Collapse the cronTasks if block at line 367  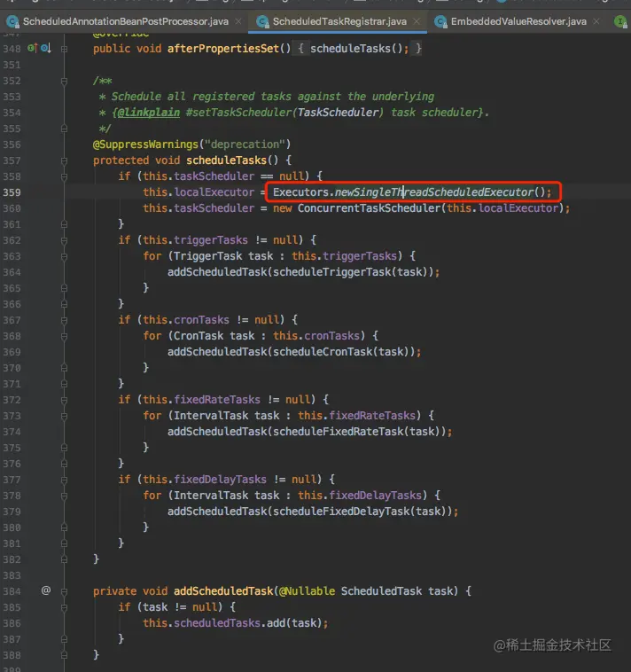click(65, 320)
